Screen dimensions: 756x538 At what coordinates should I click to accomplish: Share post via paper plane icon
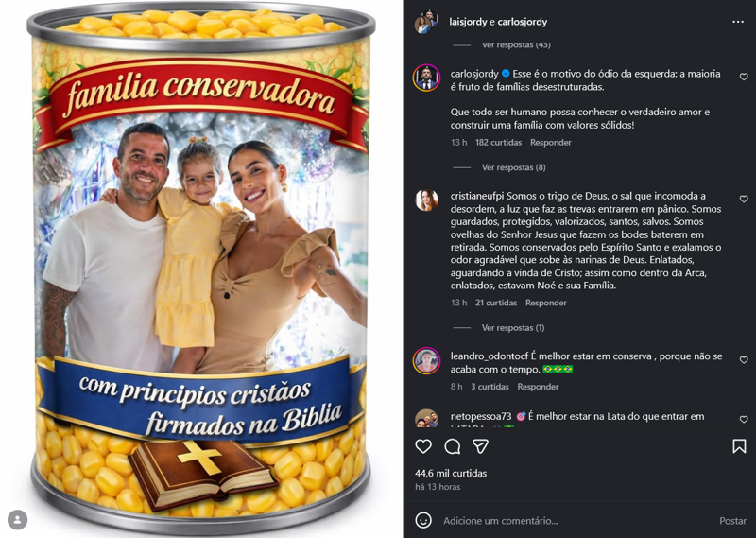tap(481, 446)
